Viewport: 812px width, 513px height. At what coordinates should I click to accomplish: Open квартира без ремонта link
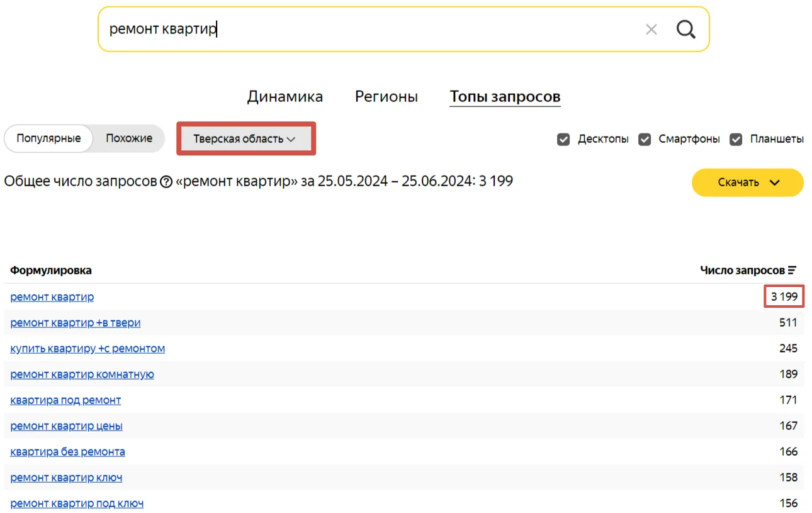coord(67,452)
